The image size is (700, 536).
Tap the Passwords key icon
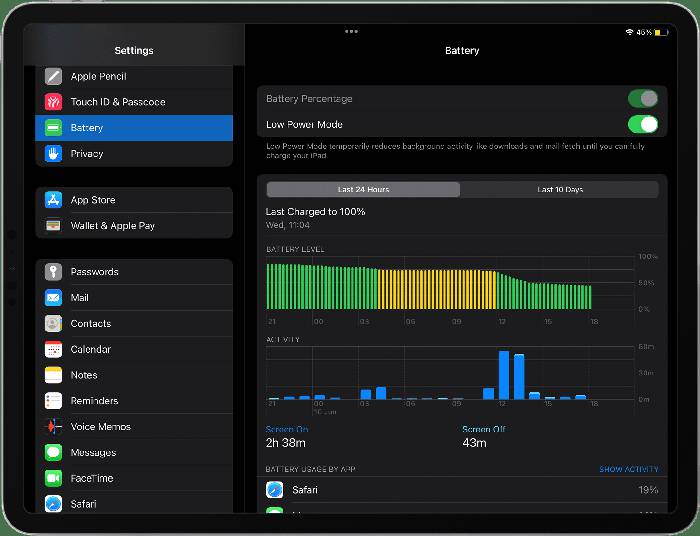(x=53, y=271)
